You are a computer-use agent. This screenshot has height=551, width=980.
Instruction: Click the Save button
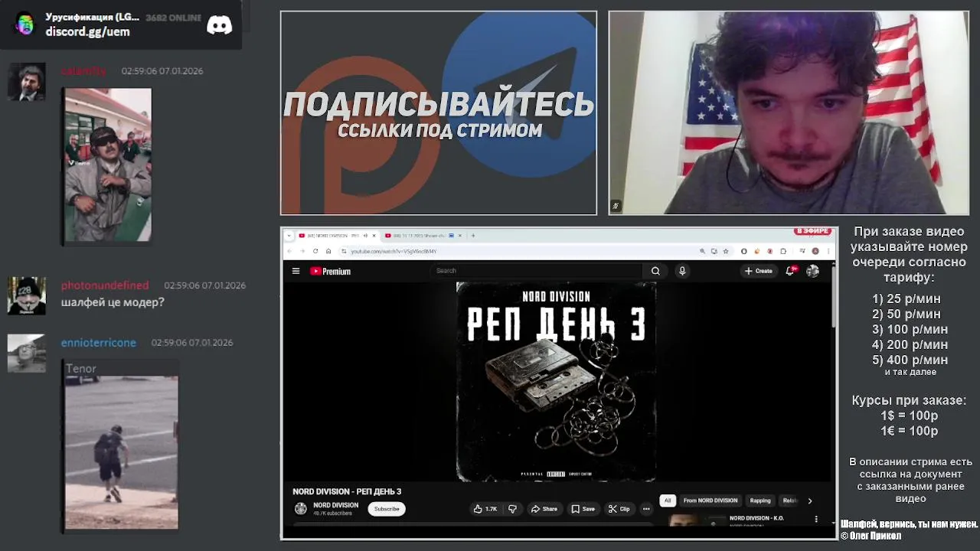point(583,509)
